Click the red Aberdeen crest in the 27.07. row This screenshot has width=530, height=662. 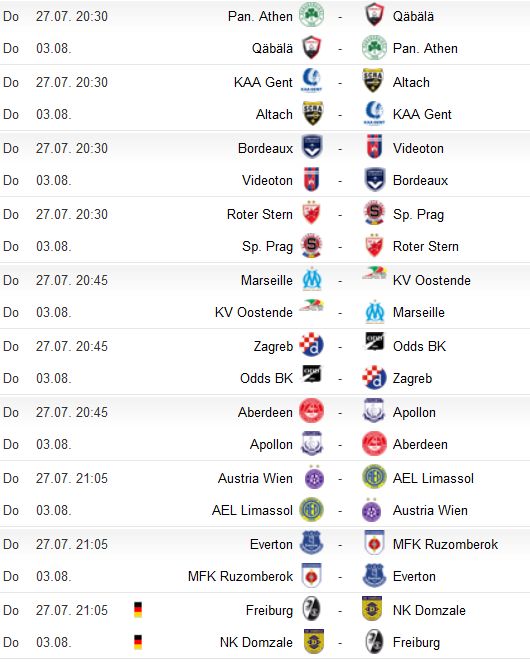pos(311,411)
